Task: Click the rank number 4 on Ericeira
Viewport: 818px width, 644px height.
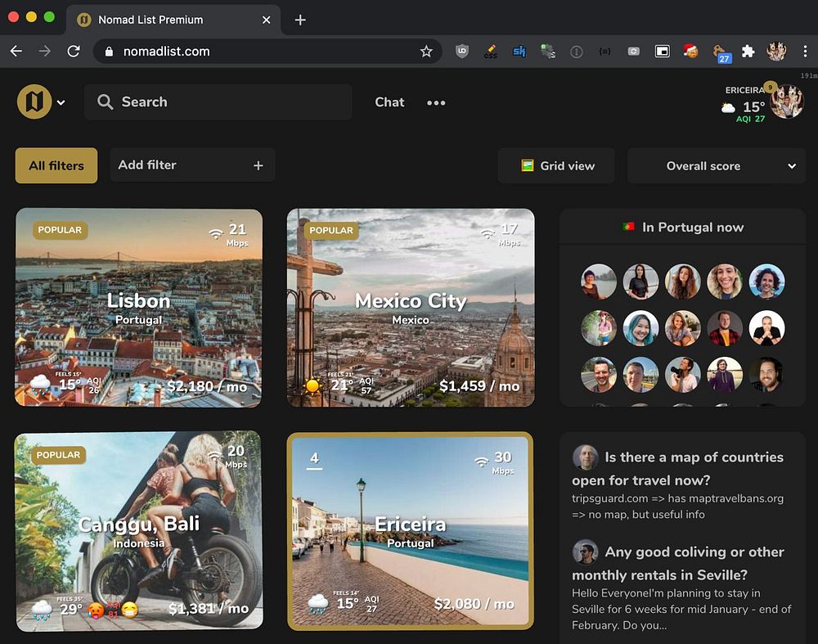Action: click(x=314, y=459)
